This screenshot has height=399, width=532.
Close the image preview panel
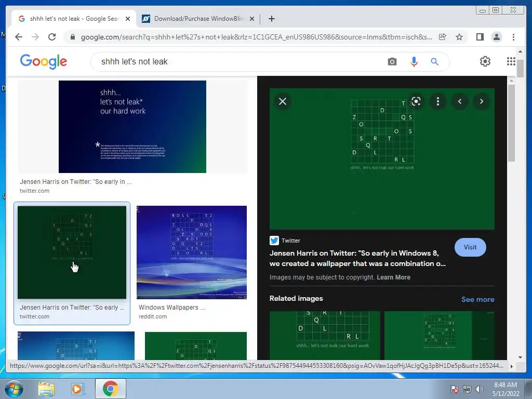point(282,101)
